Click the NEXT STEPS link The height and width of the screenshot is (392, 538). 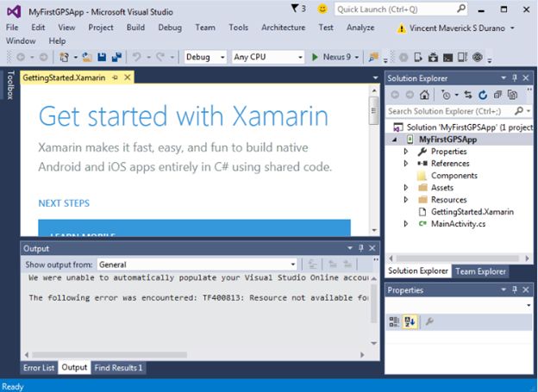(64, 203)
